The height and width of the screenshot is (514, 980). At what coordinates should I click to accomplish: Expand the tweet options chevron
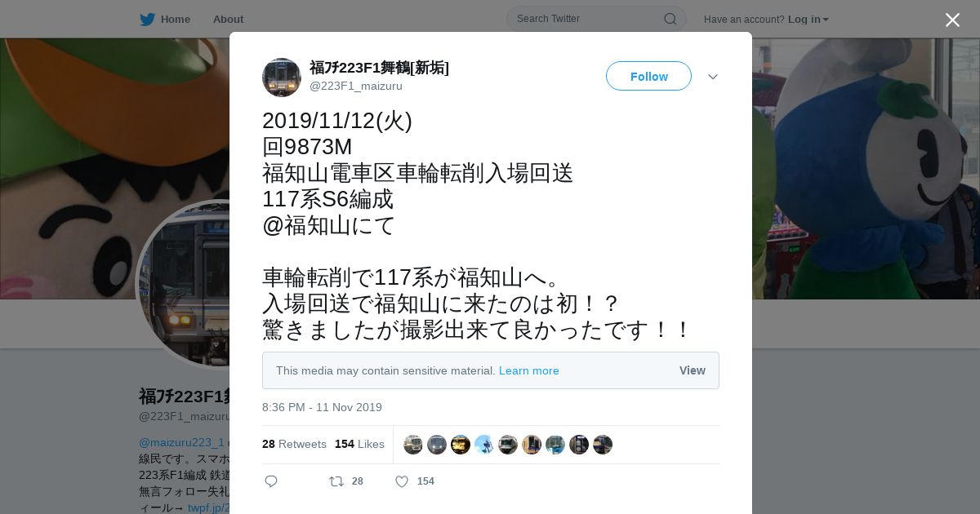[x=713, y=77]
